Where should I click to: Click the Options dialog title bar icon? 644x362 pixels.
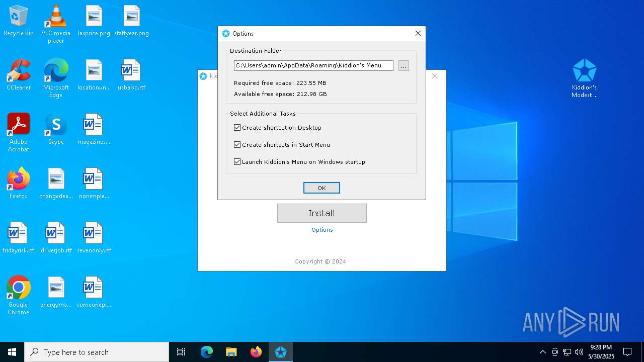coord(226,33)
